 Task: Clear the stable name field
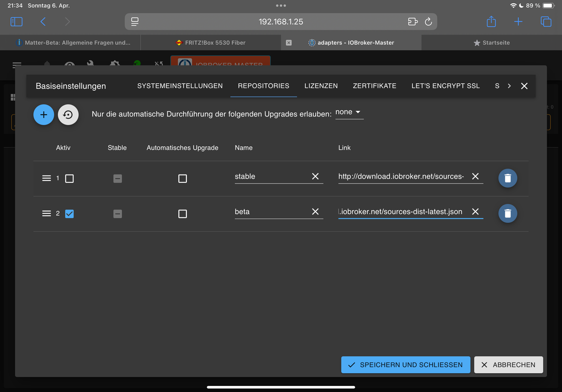point(315,176)
